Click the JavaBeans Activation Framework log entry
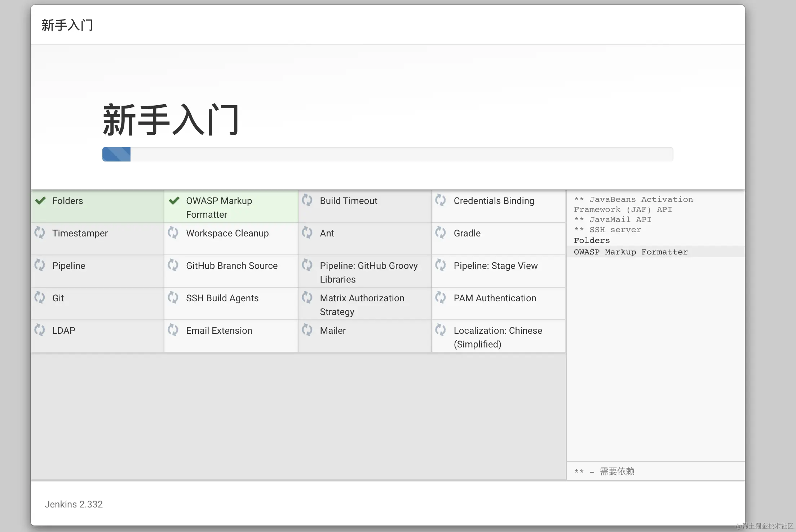This screenshot has width=796, height=532. [633, 204]
